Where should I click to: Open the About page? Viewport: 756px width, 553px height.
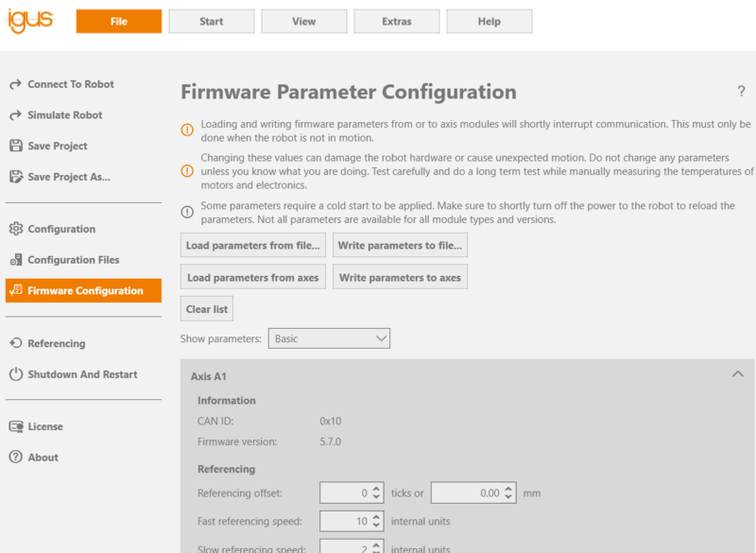(83, 458)
